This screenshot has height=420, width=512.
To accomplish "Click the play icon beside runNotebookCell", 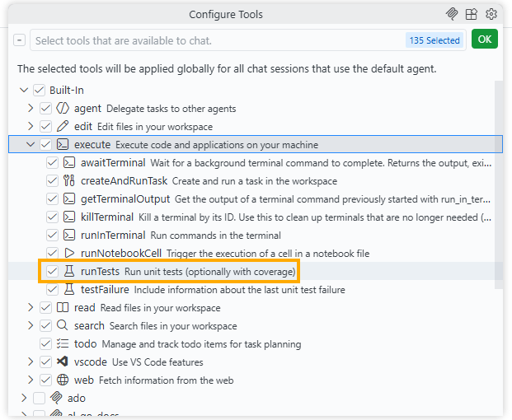I will click(x=69, y=253).
